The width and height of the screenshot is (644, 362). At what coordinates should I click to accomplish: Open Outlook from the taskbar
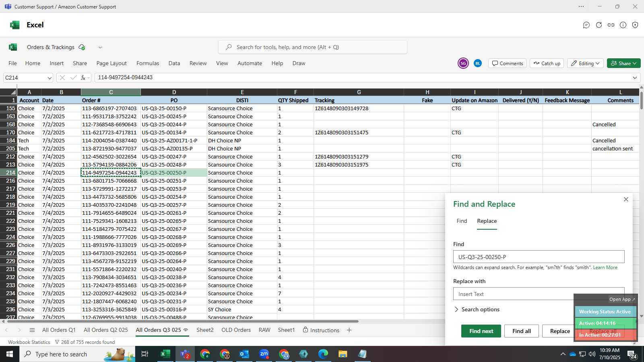[x=244, y=354]
